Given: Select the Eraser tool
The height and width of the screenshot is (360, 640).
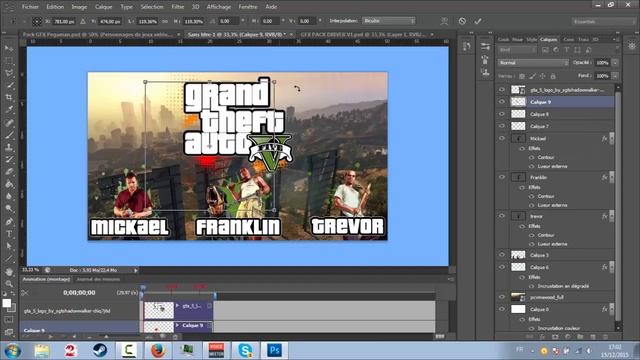Looking at the screenshot, I should click(x=9, y=172).
